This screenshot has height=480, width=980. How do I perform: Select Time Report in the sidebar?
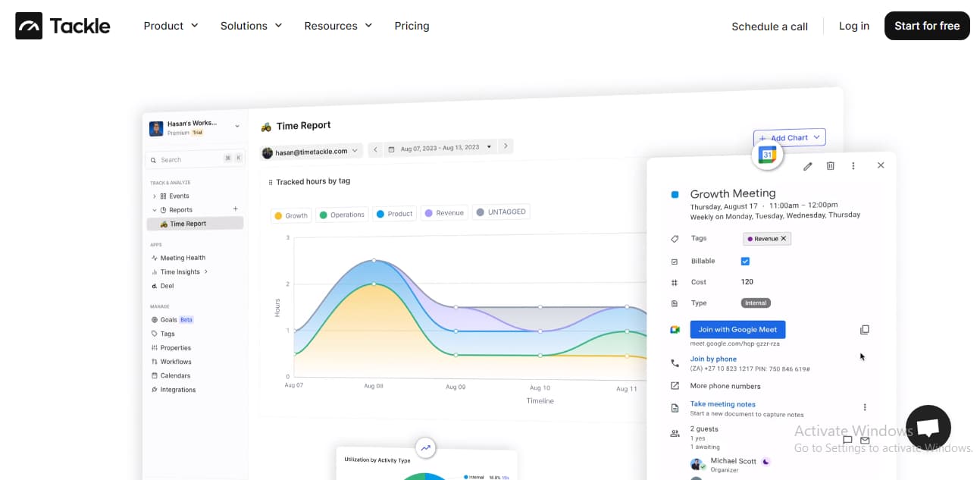click(x=195, y=224)
